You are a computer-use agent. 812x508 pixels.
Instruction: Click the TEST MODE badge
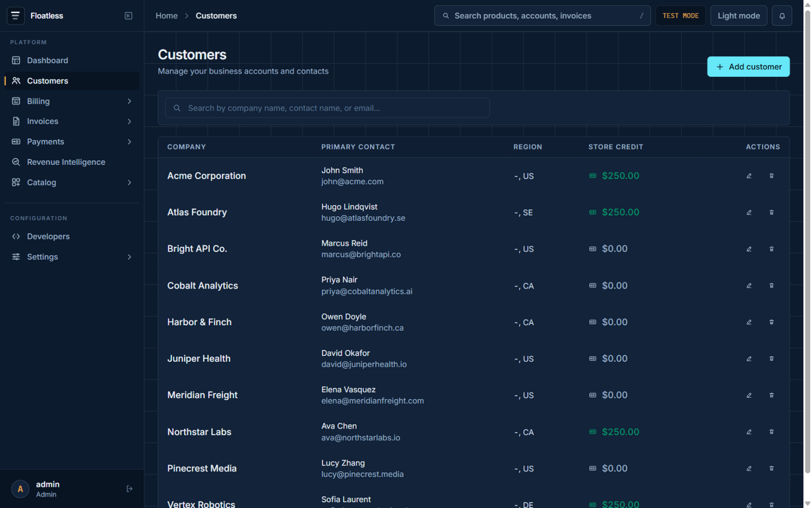(x=680, y=16)
